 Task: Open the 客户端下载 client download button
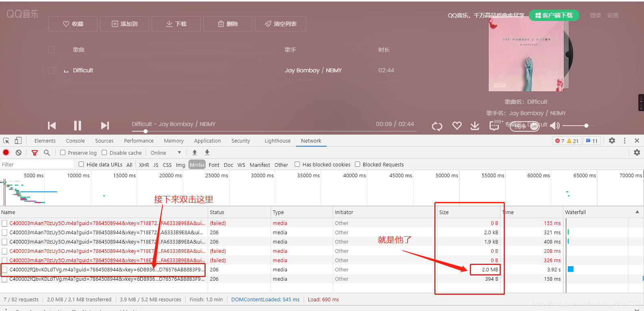554,15
